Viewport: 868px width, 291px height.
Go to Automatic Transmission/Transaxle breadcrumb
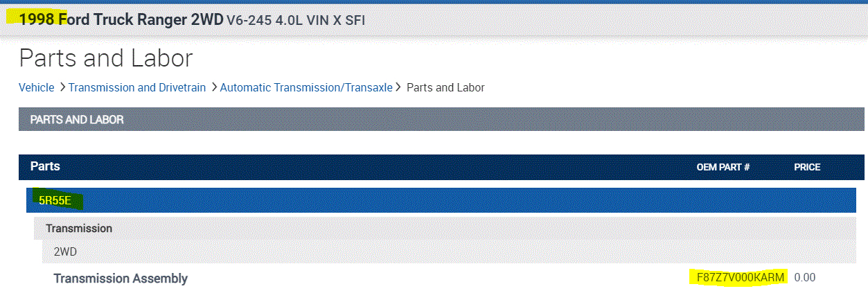point(305,87)
